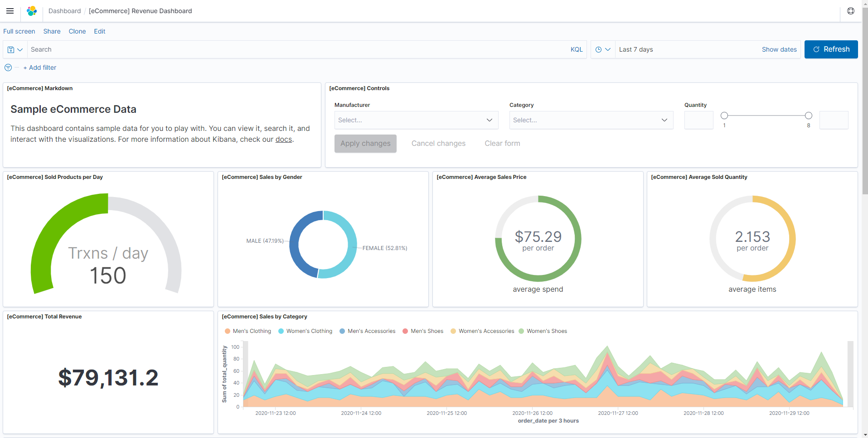Click the filter options circle icon
Screen dimensions: 868x438
[x=8, y=67]
